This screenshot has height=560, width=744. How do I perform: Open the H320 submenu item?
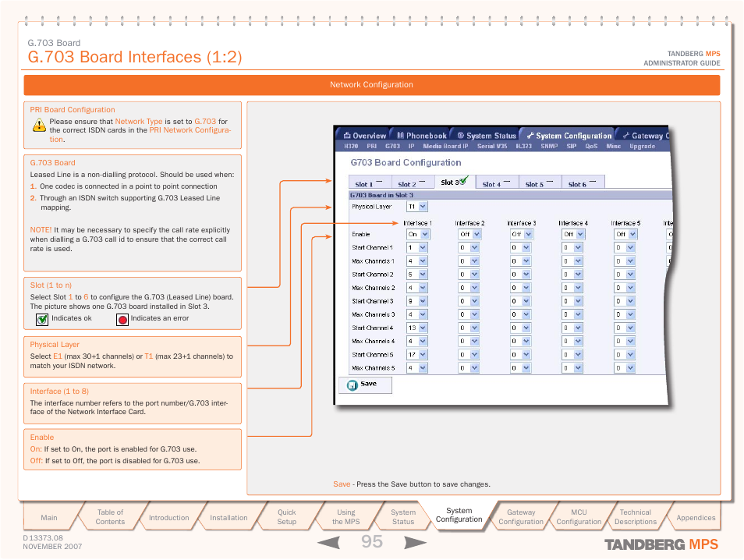pos(351,146)
